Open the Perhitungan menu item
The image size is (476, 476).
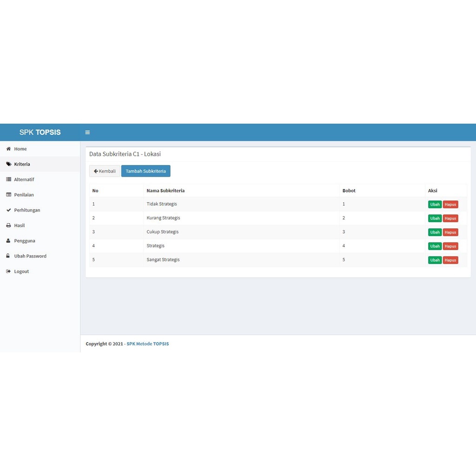27,210
